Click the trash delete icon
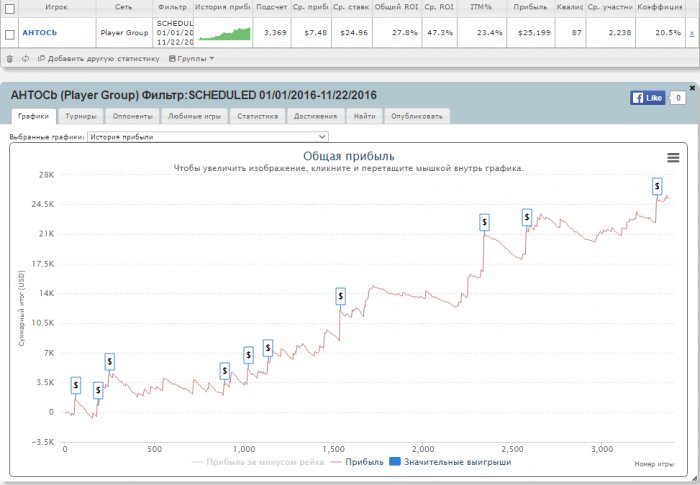Viewport: 700px width, 485px height. (9, 59)
